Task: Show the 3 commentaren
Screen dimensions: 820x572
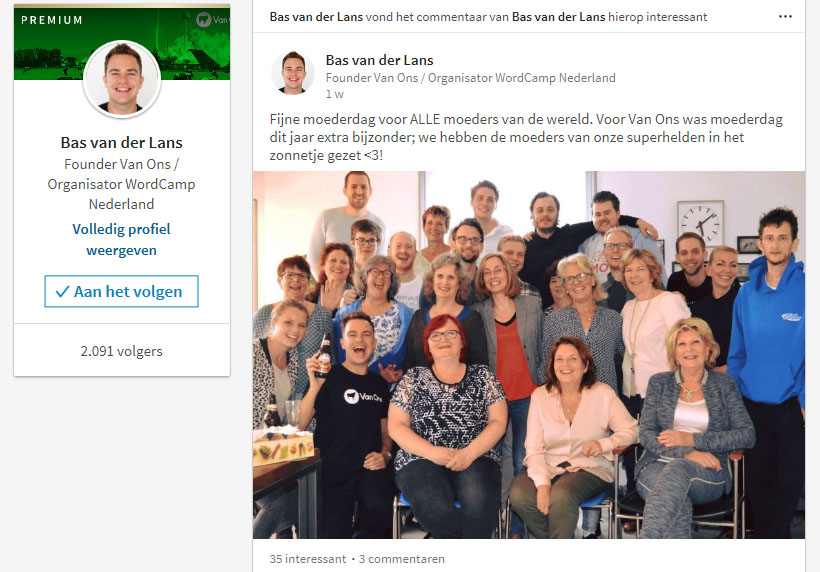Action: [402, 559]
